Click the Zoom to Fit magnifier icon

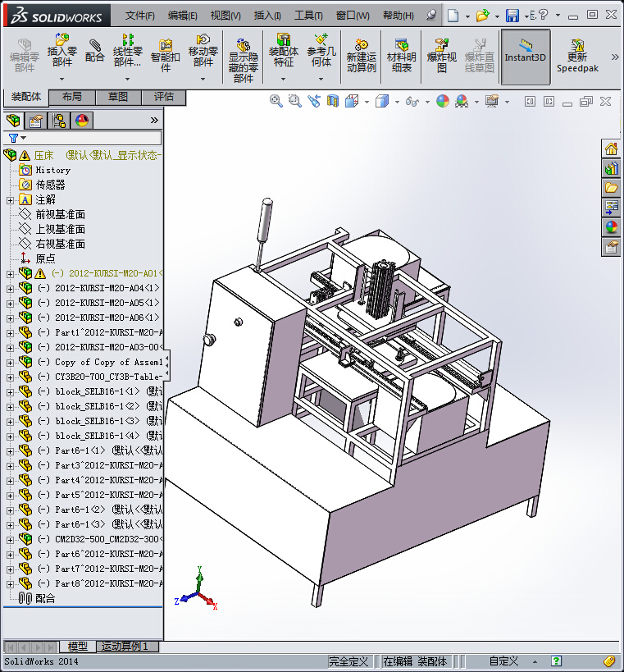point(276,101)
